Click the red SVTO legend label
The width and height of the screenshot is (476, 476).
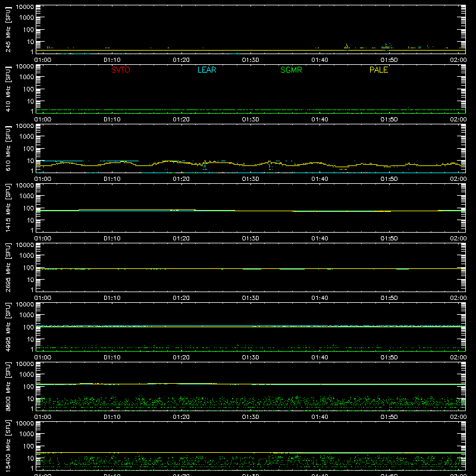click(x=121, y=70)
